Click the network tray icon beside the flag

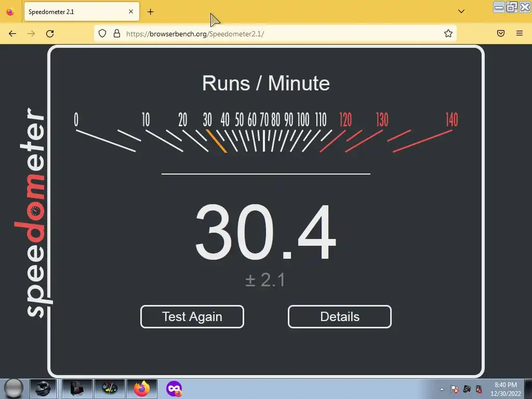pyautogui.click(x=467, y=389)
